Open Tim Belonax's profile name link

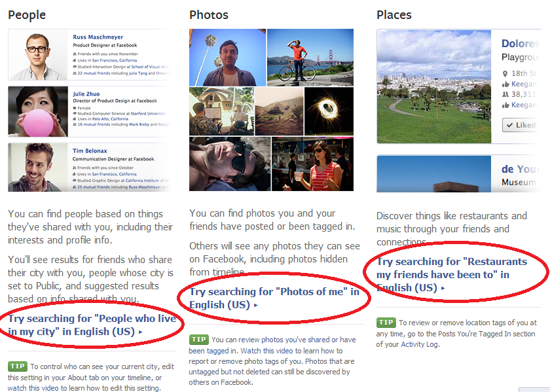click(90, 151)
